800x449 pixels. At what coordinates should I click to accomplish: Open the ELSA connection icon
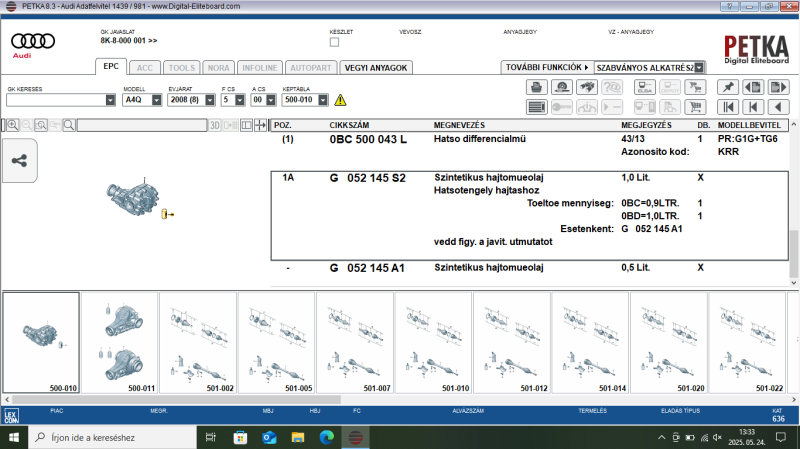coord(644,87)
